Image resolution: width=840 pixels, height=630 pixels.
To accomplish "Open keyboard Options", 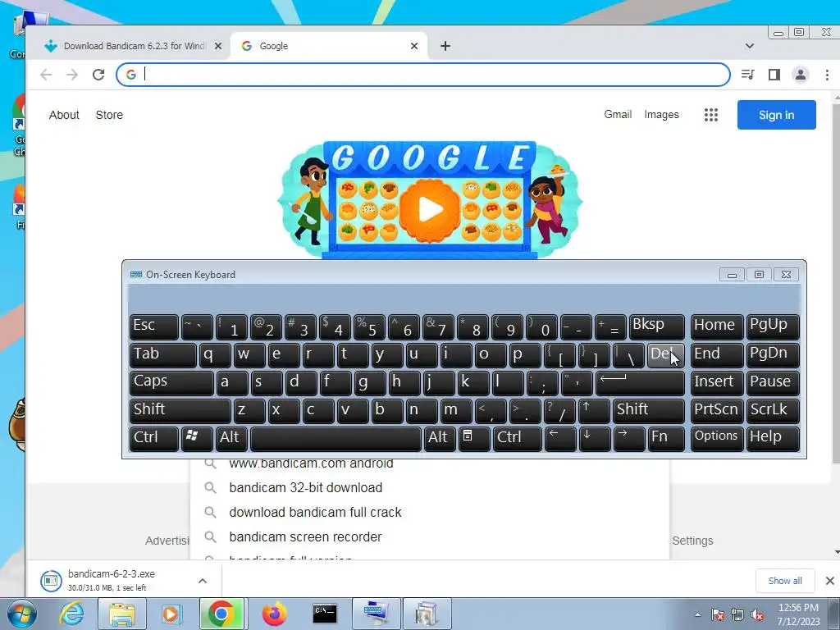I will point(717,439).
